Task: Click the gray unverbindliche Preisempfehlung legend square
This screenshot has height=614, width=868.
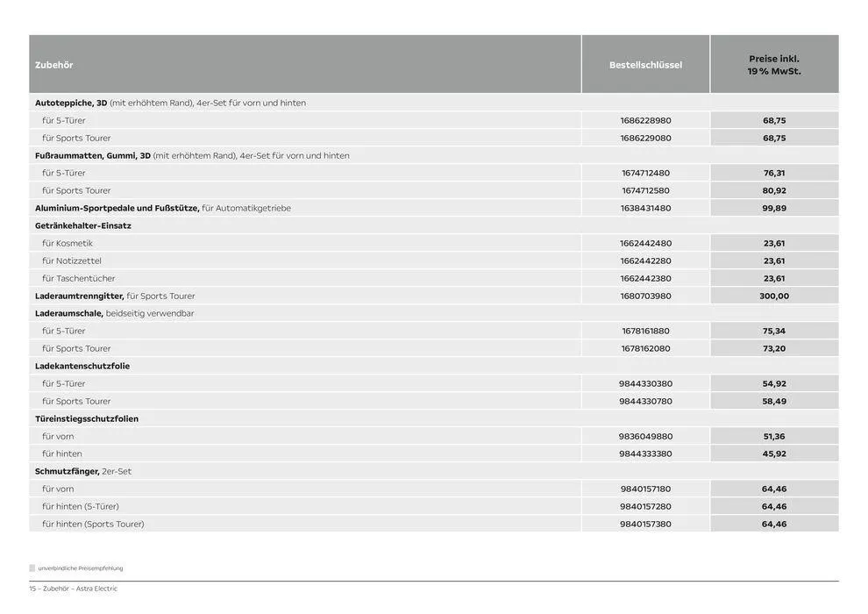Action: coord(32,568)
